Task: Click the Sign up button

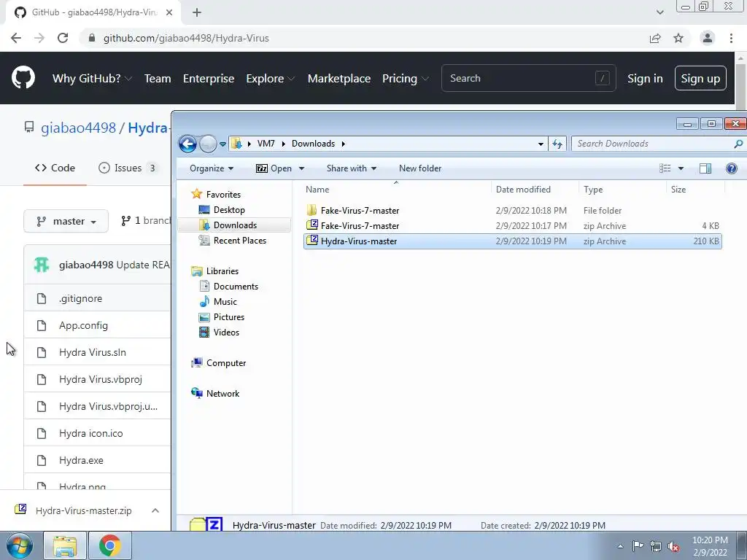Action: (700, 78)
